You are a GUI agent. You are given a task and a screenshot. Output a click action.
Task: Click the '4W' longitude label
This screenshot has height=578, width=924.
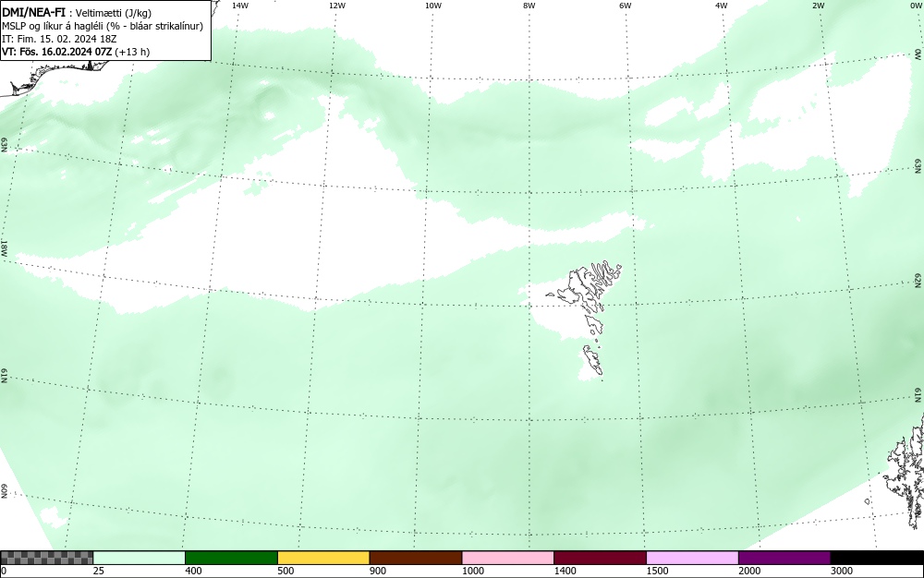click(x=722, y=6)
